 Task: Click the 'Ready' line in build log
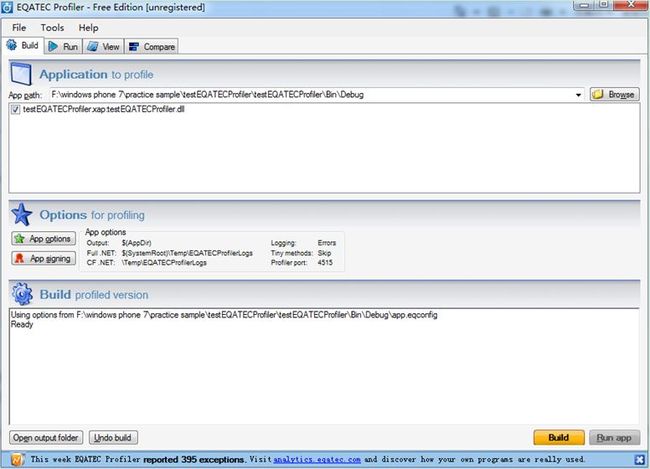tap(22, 325)
